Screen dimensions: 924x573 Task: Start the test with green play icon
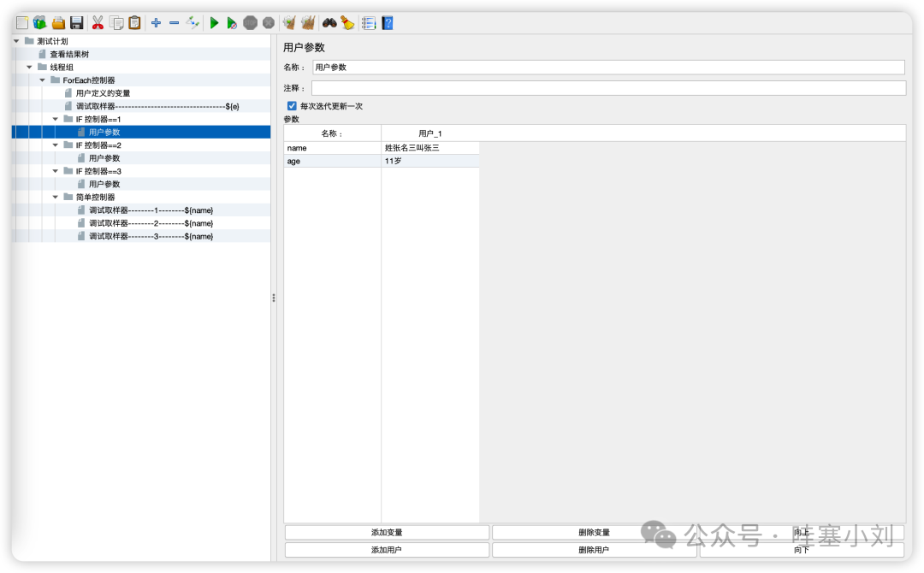[215, 23]
